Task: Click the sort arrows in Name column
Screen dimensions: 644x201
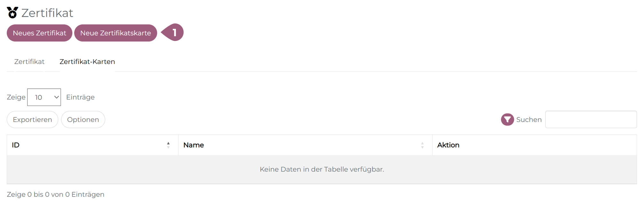Action: [x=422, y=145]
